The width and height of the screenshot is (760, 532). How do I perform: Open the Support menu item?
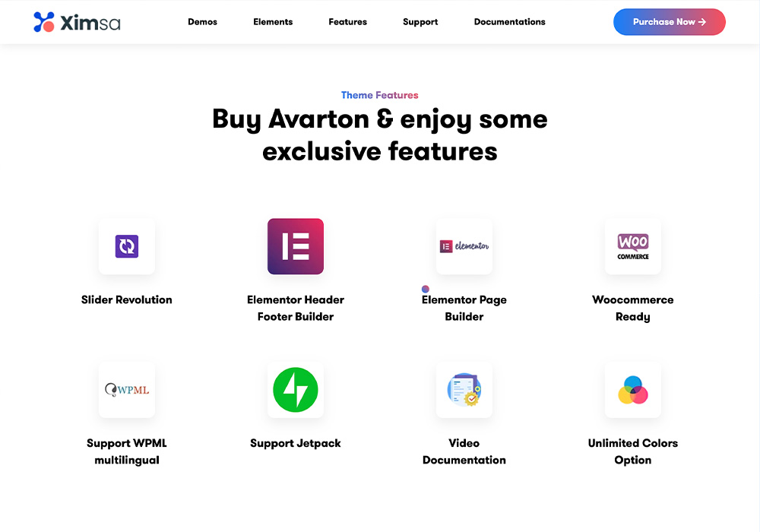420,22
